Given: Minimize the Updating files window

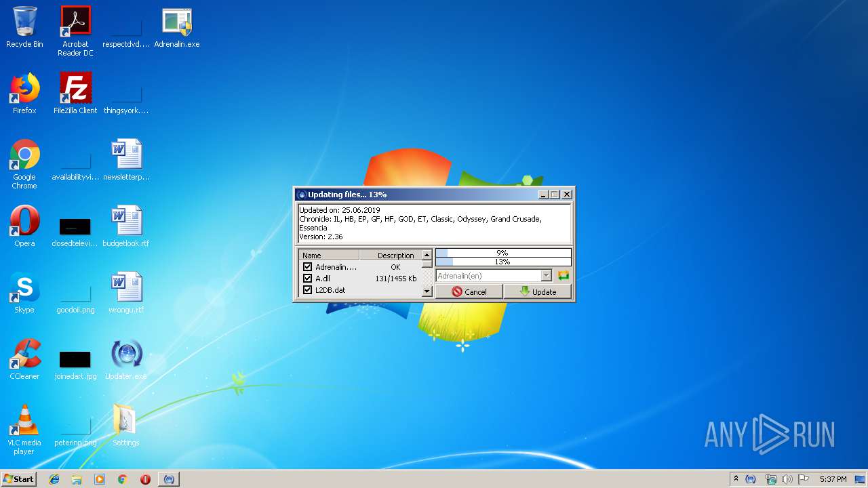Looking at the screenshot, I should tap(543, 195).
